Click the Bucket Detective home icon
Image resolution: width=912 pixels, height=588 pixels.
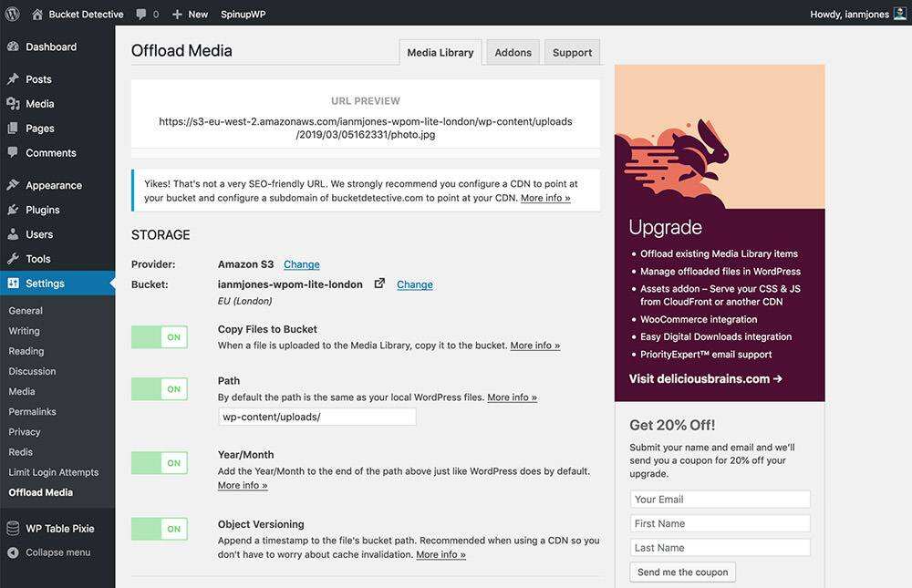pyautogui.click(x=37, y=14)
